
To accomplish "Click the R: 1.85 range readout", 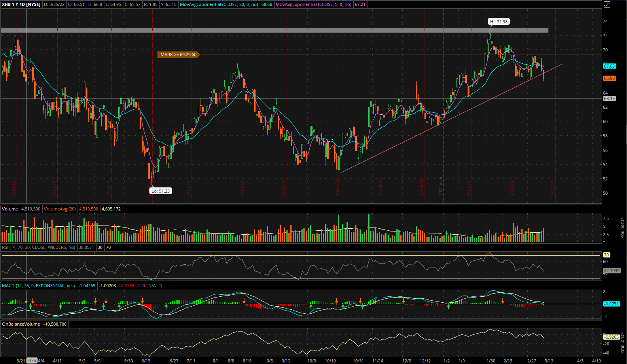I will [x=151, y=4].
